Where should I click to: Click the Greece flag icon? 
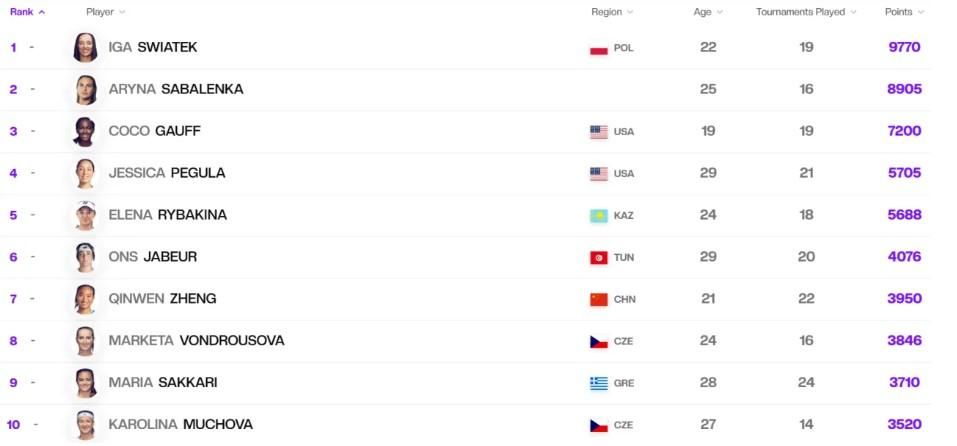(x=599, y=383)
